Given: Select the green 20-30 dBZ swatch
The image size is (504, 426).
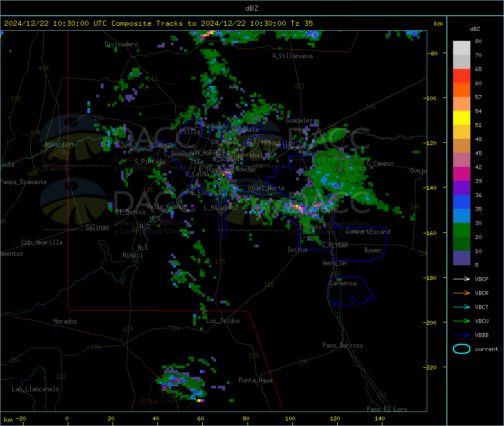Looking at the screenshot, I should click(461, 230).
